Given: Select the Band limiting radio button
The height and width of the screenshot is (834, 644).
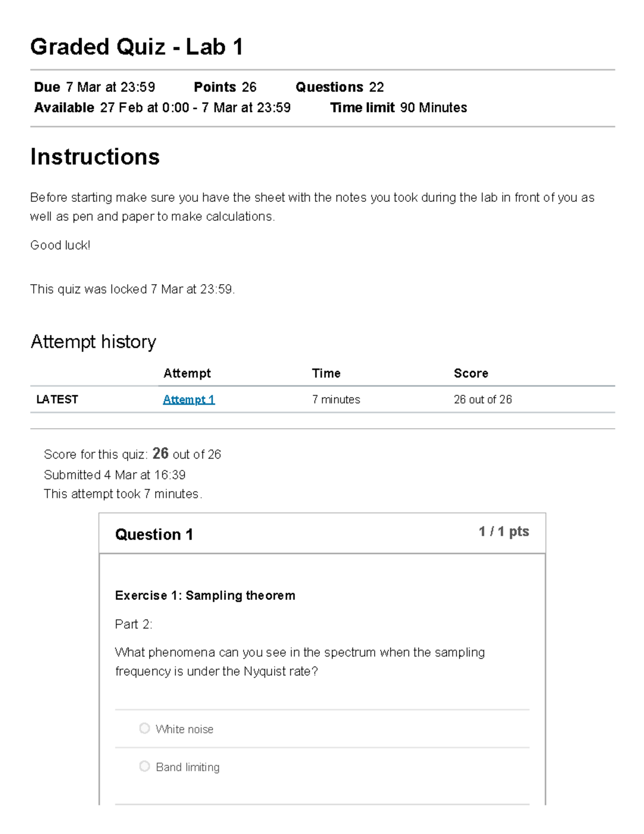Looking at the screenshot, I should click(x=144, y=766).
